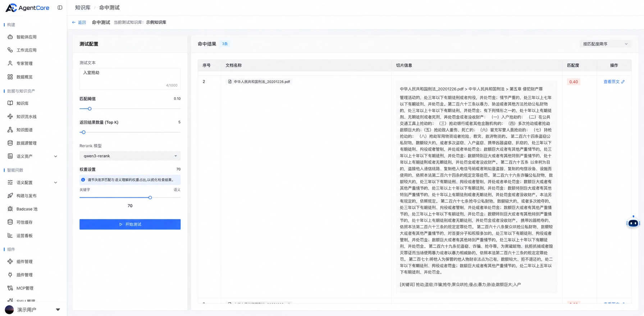The image size is (644, 316).
Task: Click 知识库 breadcrumb
Action: [83, 8]
